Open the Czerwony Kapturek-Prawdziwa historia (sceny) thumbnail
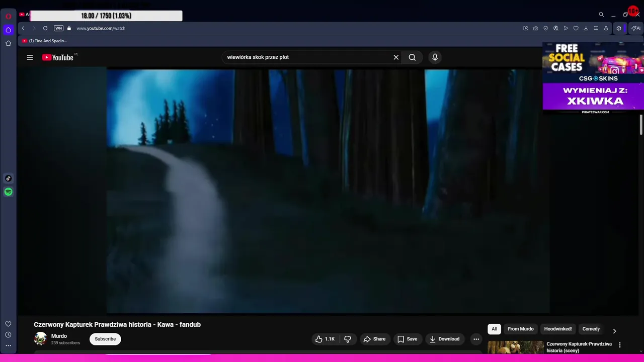 (516, 347)
